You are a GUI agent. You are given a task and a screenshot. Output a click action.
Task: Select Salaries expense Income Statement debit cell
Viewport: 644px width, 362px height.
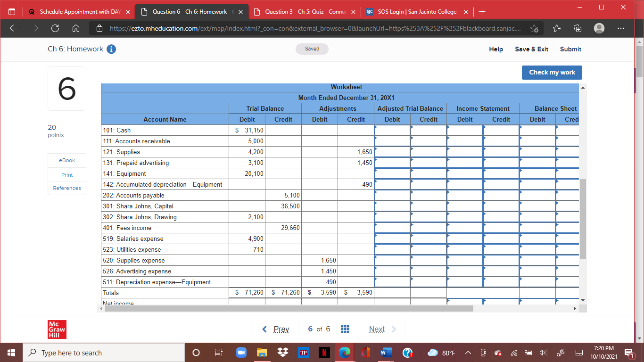click(x=465, y=239)
